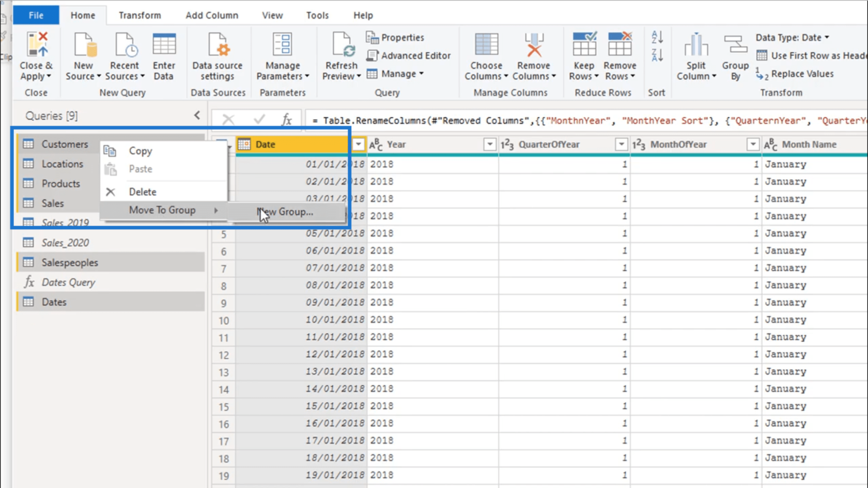
Task: Click the 05/01/2018 date cell
Action: coord(302,233)
